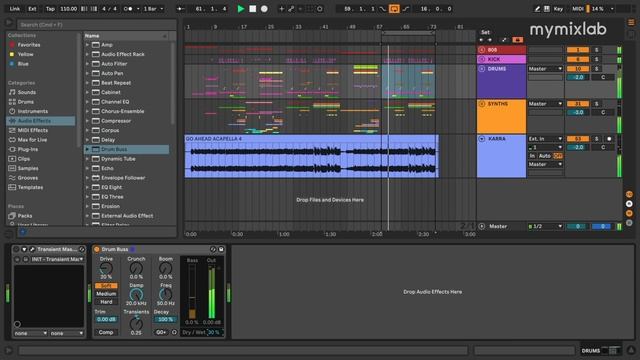This screenshot has height=360, width=640.
Task: Click the Transient Master wrench icon
Action: (x=32, y=249)
